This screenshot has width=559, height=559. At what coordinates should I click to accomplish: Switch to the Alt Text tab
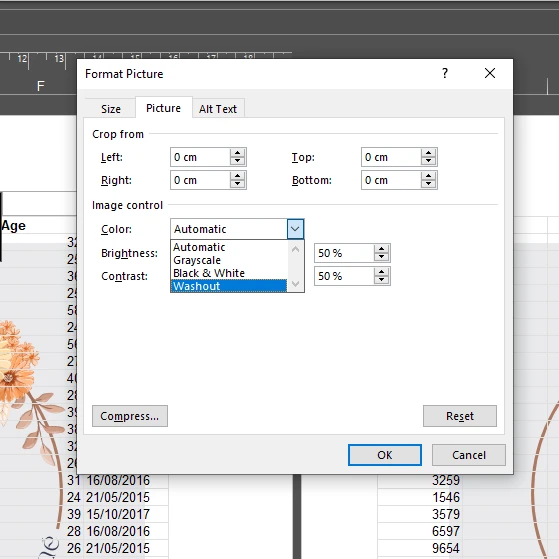[x=218, y=108]
